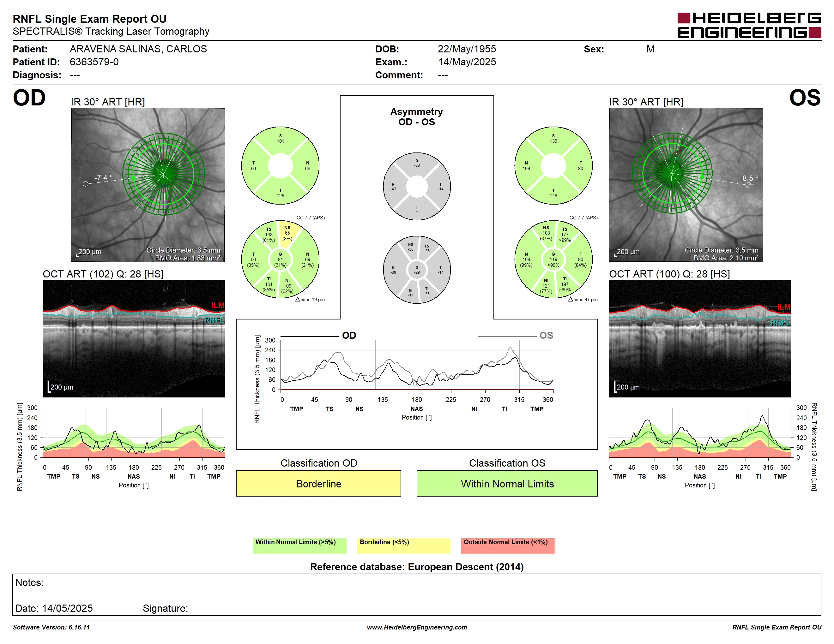This screenshot has height=644, width=834.
Task: Click the OS legend line in comparison chart
Action: 507,336
